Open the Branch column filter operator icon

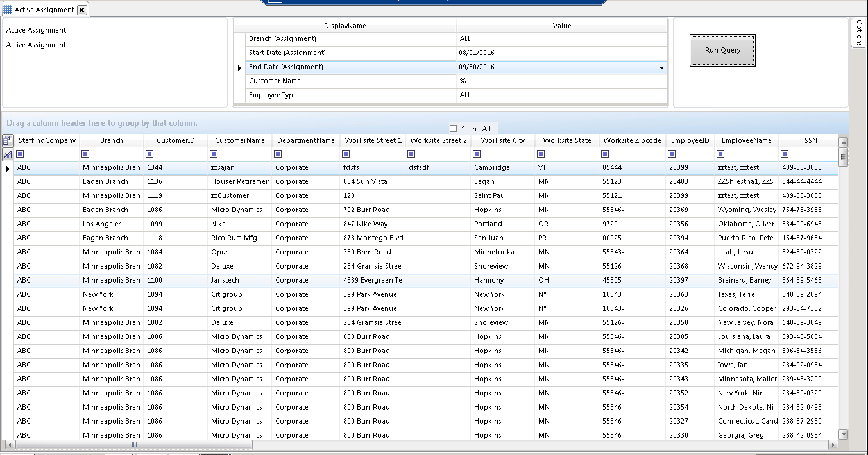[86, 154]
